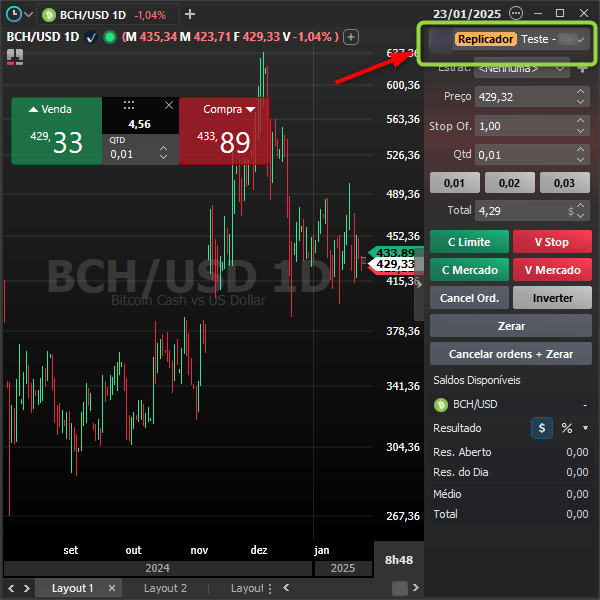Toggle result display to dollar mode
This screenshot has height=600, width=600.
click(541, 428)
